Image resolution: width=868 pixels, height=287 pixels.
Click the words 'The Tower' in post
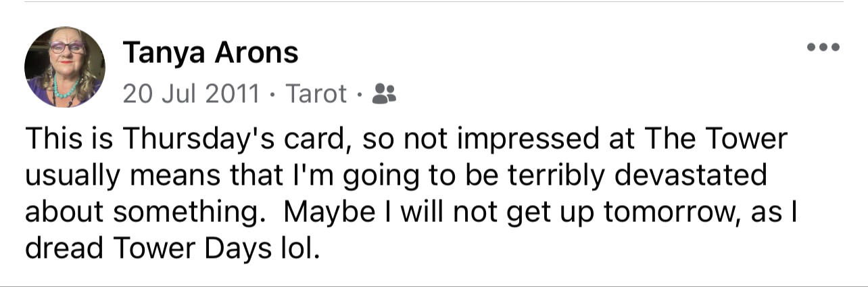(717, 139)
